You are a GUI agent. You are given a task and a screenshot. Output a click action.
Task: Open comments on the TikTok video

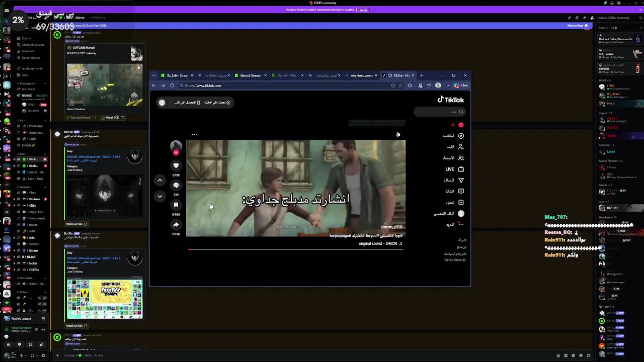pos(176,185)
